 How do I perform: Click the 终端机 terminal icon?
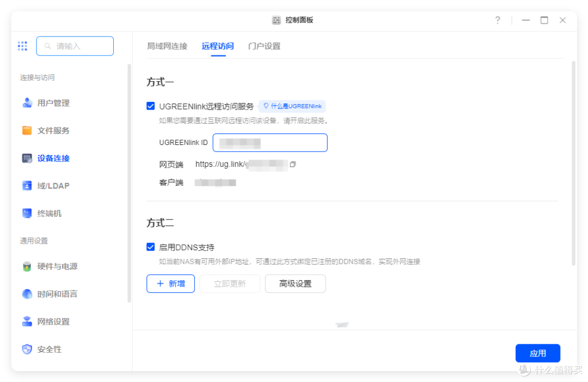27,213
